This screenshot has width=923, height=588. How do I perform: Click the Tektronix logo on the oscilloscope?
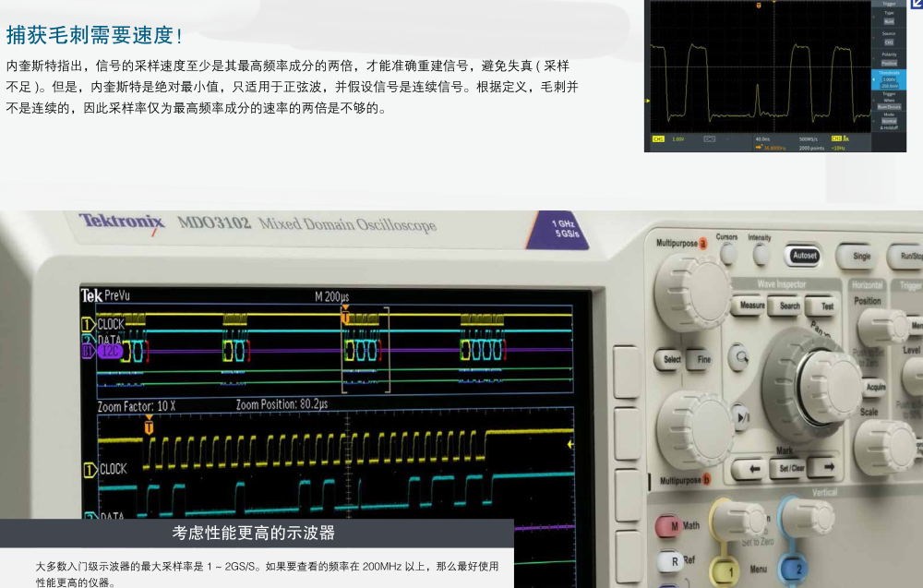pos(122,222)
